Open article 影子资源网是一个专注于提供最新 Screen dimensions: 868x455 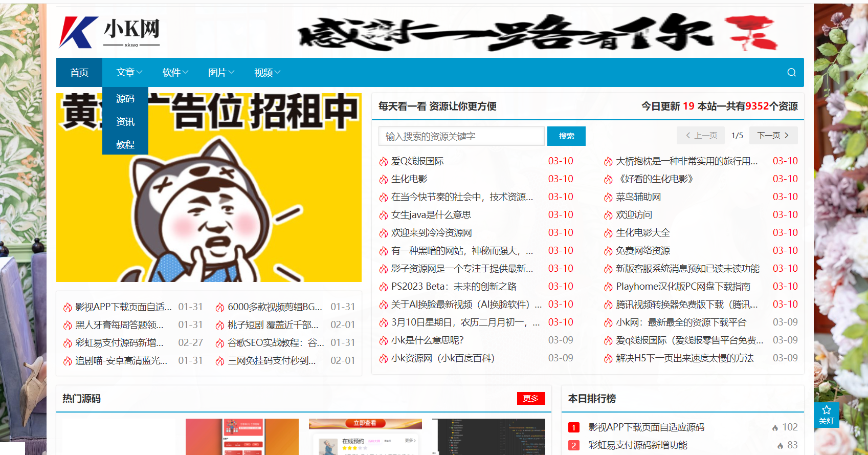(462, 269)
